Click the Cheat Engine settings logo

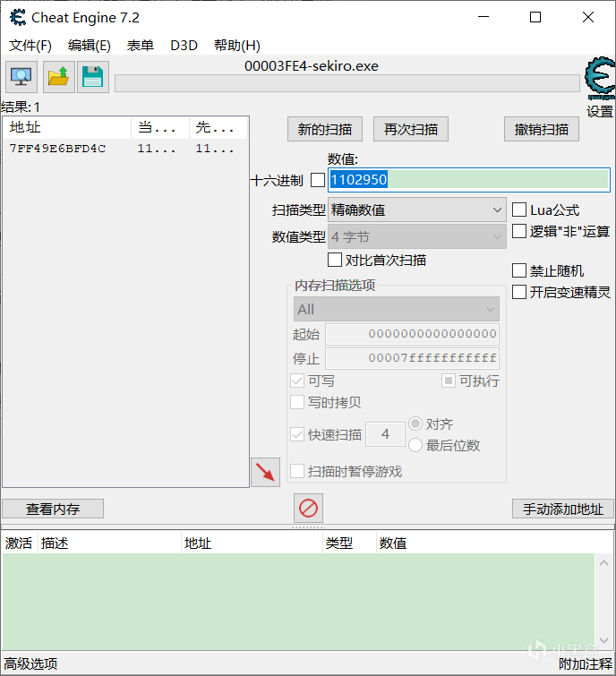(599, 81)
